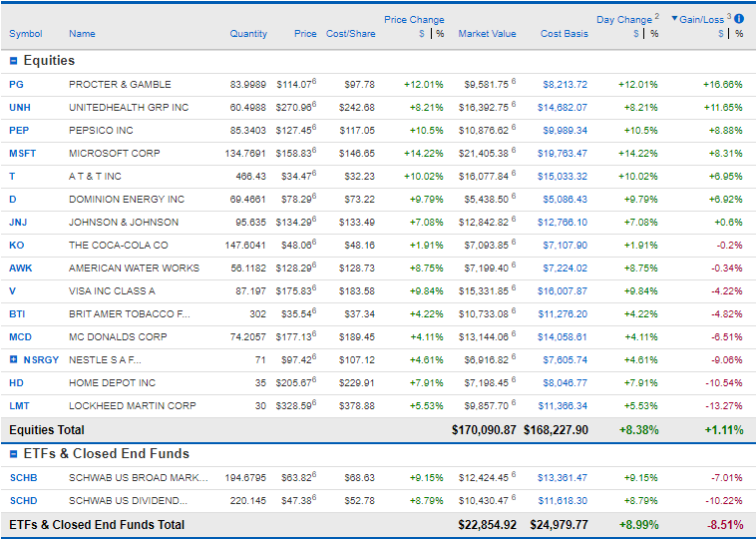Viewport: 756px width, 540px height.
Task: Open Coca-Cola cost basis $7,107.90
Action: pyautogui.click(x=566, y=246)
